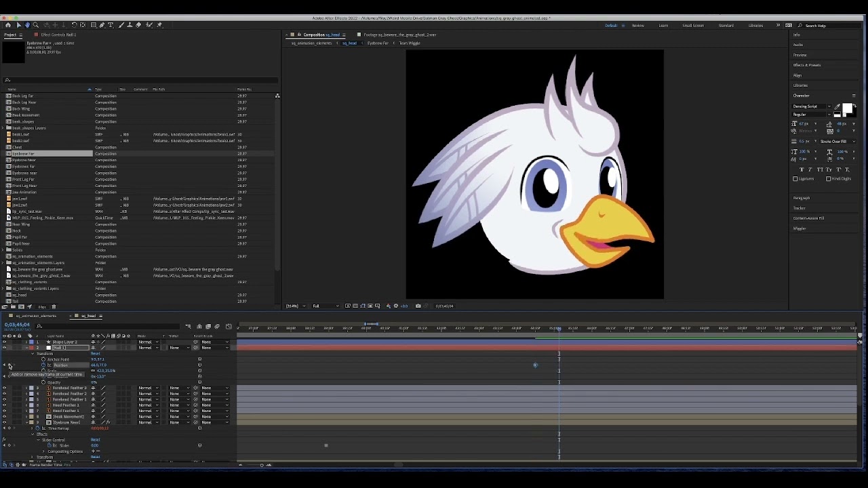Viewport: 868px width, 488px height.
Task: Toggle visibility of Forehead Feather 1 layer
Action: (x=4, y=400)
